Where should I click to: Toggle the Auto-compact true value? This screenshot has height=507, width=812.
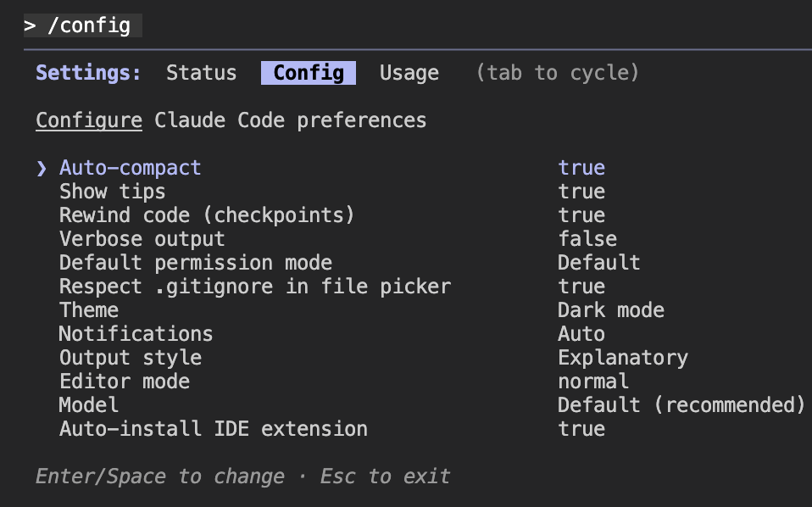[581, 168]
